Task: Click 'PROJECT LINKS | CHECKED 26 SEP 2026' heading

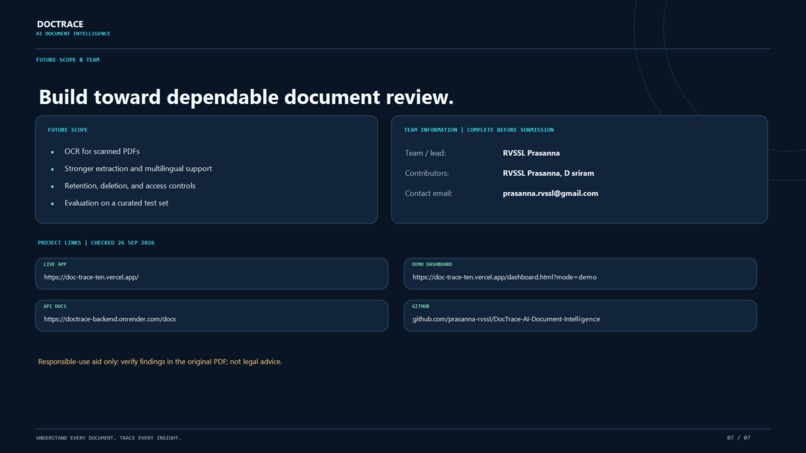Action: 96,243
